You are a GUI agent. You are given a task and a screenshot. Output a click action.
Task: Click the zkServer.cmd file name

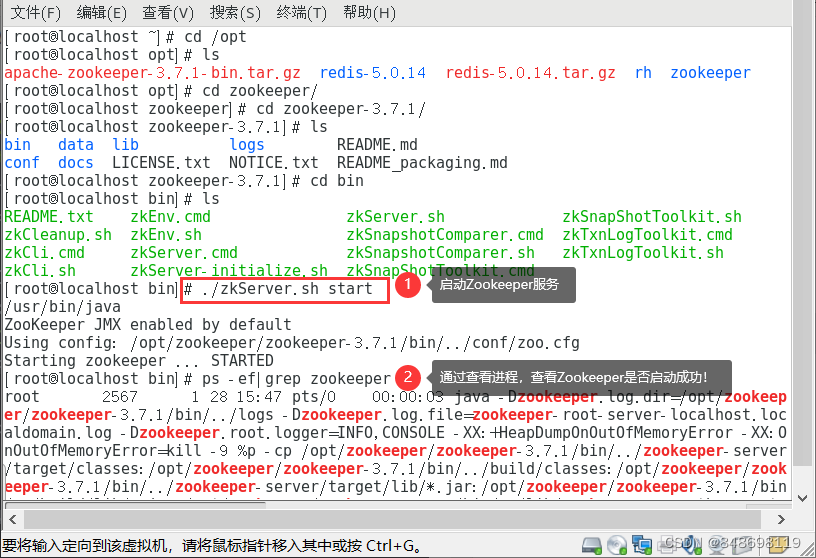click(184, 253)
